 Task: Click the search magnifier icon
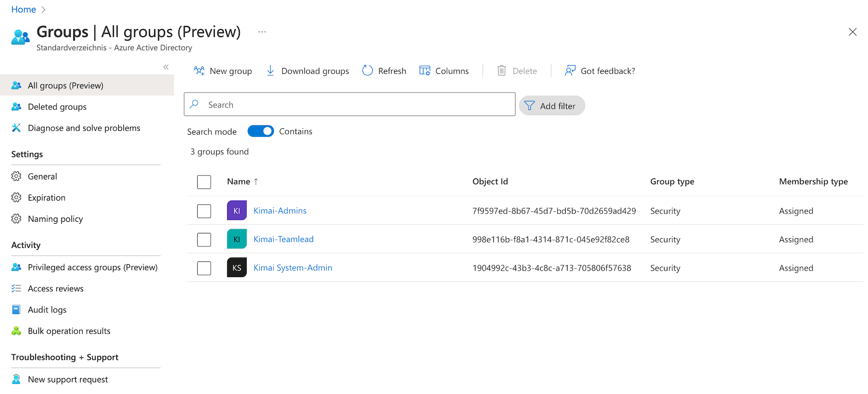(x=194, y=104)
